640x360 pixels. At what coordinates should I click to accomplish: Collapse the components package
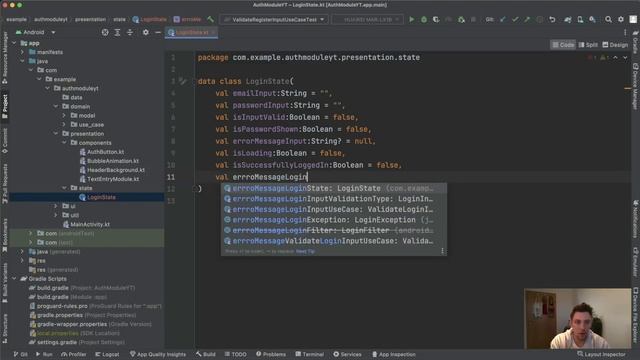(64, 142)
